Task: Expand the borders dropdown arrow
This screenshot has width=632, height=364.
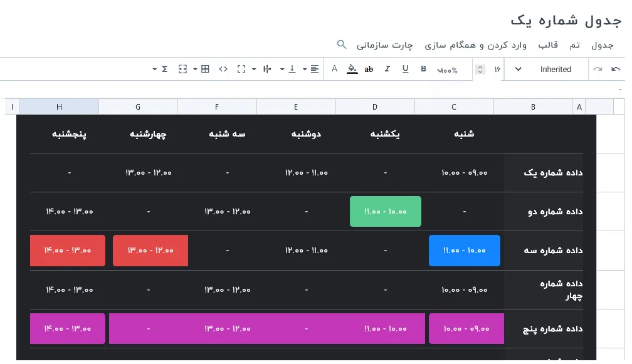Action: coord(195,70)
